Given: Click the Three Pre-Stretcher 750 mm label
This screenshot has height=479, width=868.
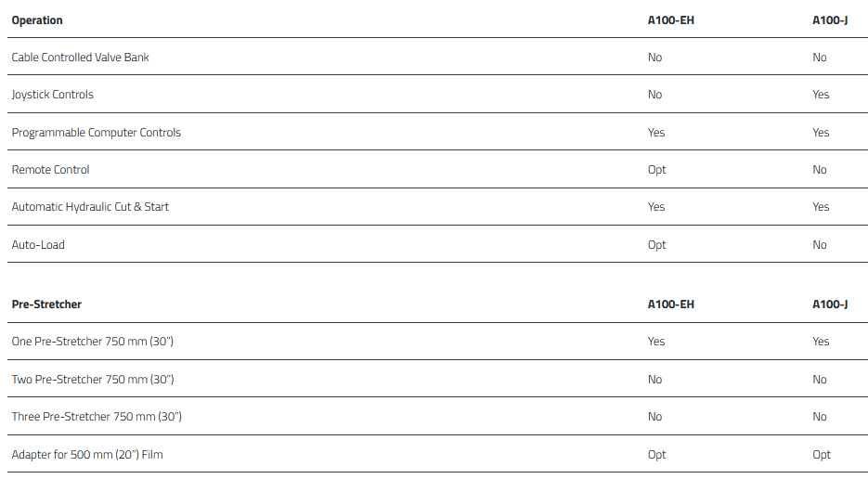Looking at the screenshot, I should [97, 417].
